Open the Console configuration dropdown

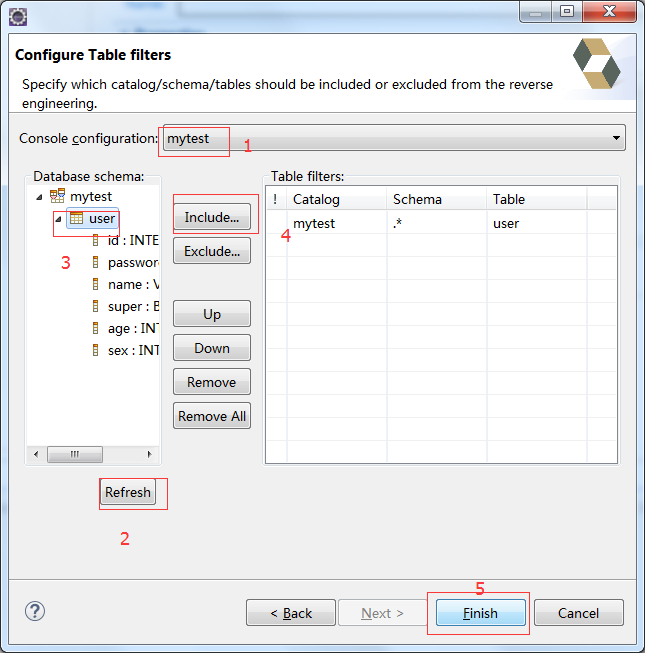(x=394, y=138)
